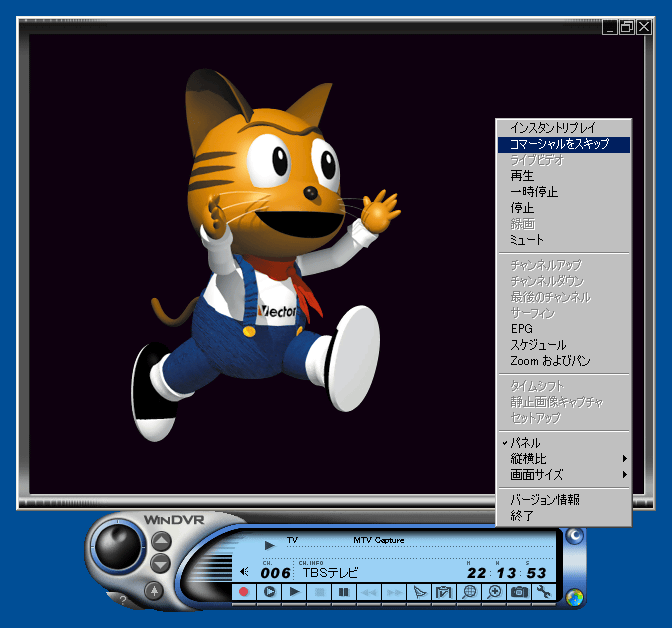Minimize the video window
This screenshot has width=672, height=628.
[610, 27]
